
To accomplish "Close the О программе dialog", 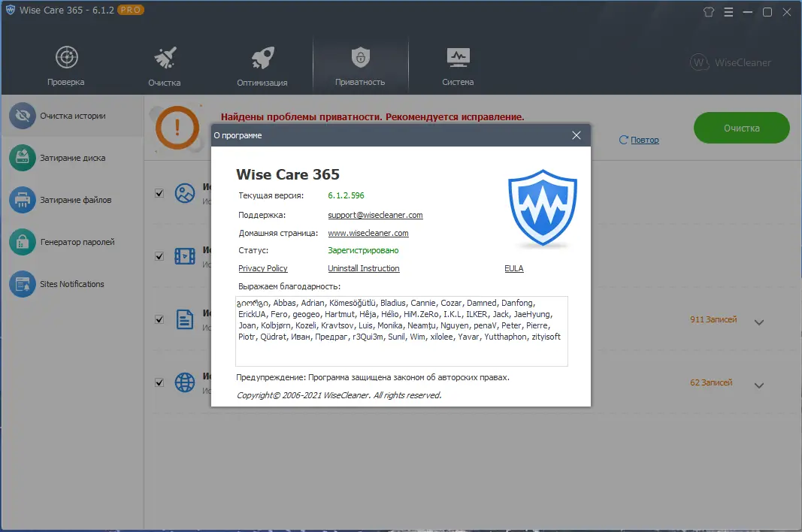I will 576,135.
